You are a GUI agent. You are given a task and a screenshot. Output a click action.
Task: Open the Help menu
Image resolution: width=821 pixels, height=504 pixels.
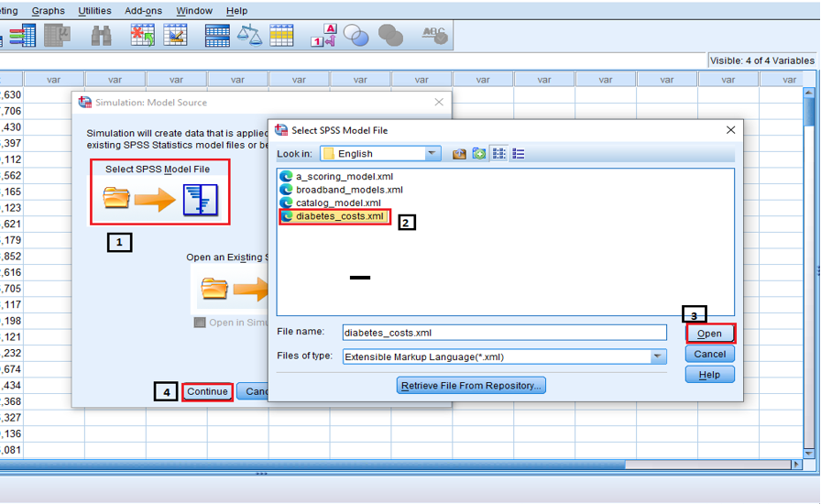point(236,10)
